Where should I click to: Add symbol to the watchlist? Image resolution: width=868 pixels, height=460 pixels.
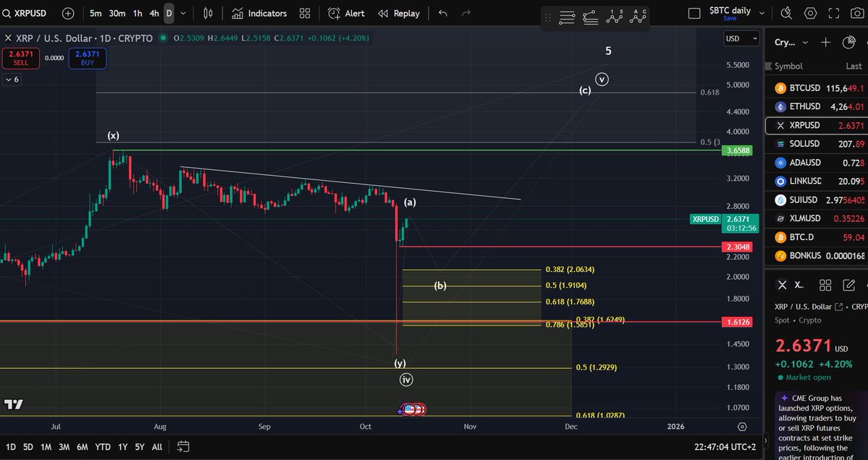pyautogui.click(x=825, y=43)
